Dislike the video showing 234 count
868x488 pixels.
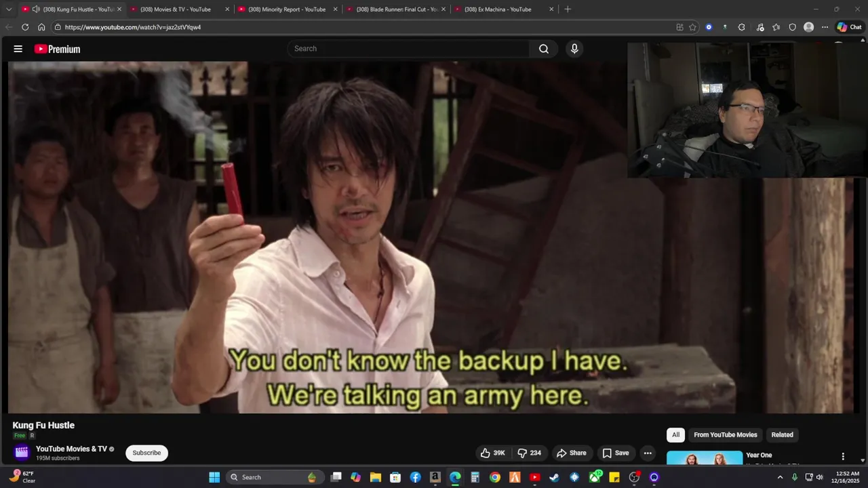[x=529, y=453]
